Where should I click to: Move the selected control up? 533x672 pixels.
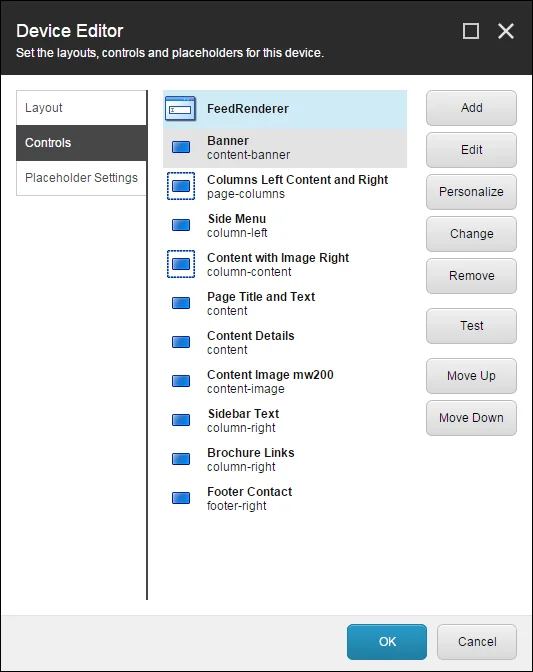(471, 376)
